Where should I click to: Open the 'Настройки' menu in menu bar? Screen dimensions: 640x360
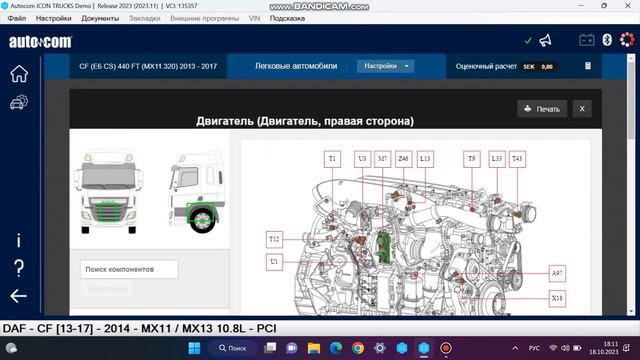point(53,18)
